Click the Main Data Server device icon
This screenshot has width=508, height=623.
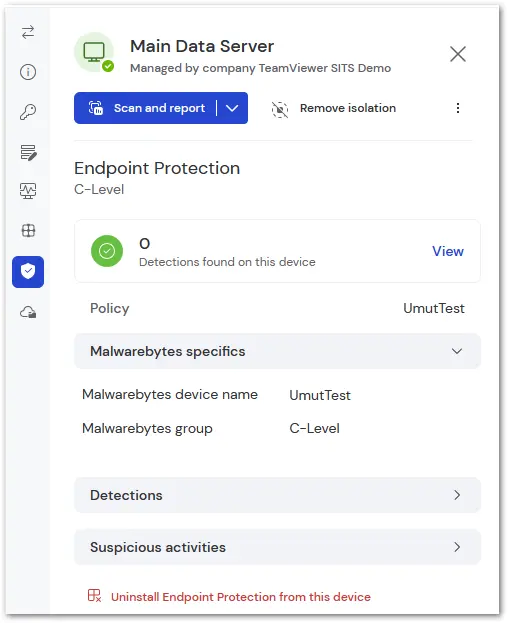coord(94,52)
